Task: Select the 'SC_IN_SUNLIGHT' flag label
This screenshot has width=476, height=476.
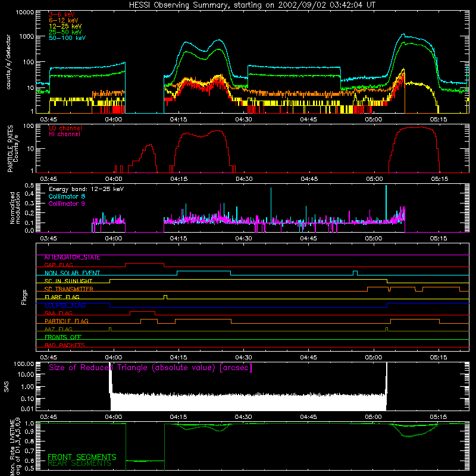Action: [68, 281]
